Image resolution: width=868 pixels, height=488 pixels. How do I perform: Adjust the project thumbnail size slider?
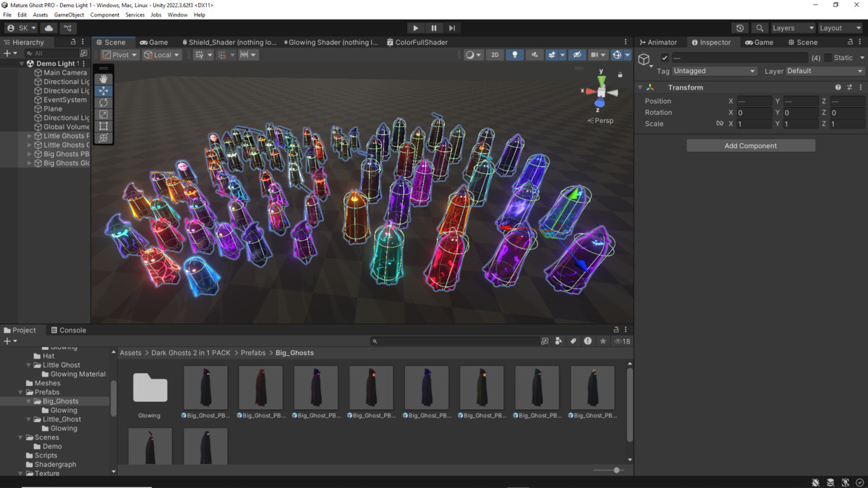[x=616, y=470]
